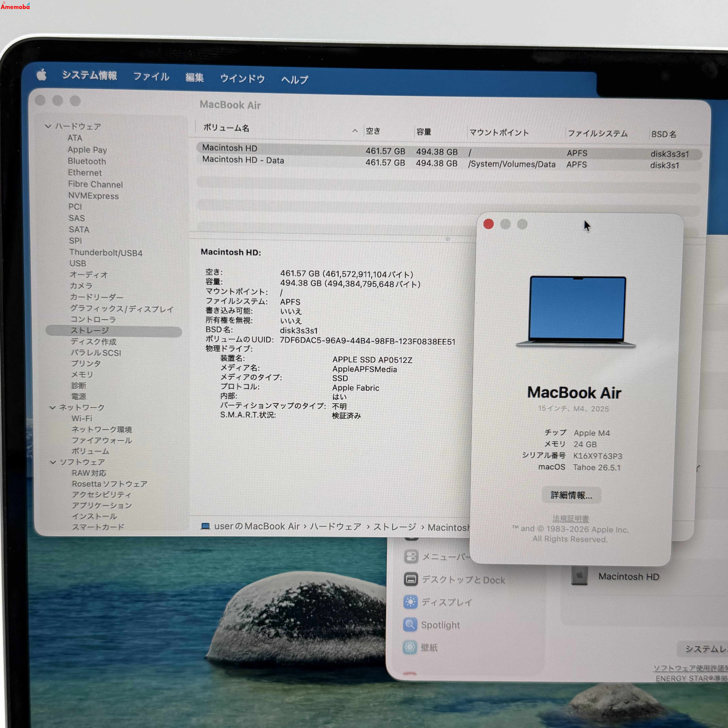The height and width of the screenshot is (728, 728).
Task: Click the 詳細情報... button
Action: pos(571,495)
